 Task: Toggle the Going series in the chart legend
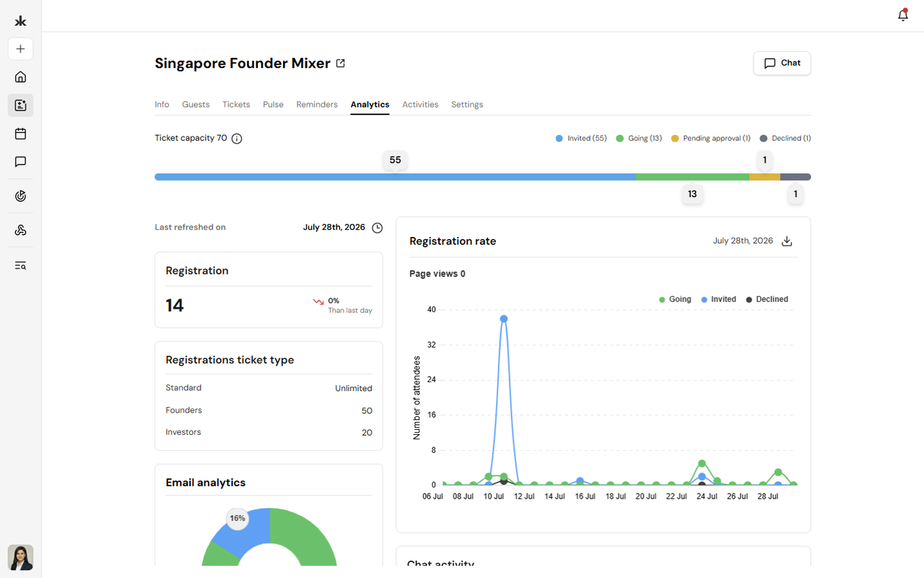click(x=675, y=299)
